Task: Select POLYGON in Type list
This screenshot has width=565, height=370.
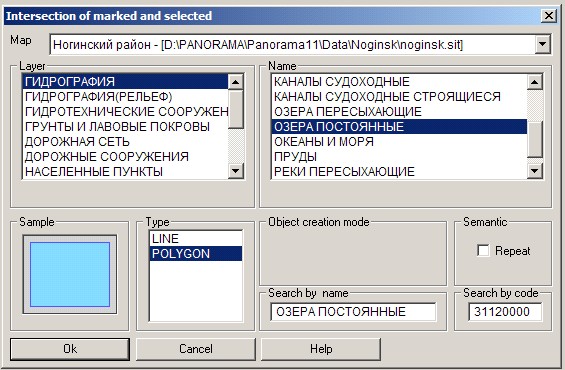Action: pyautogui.click(x=196, y=254)
